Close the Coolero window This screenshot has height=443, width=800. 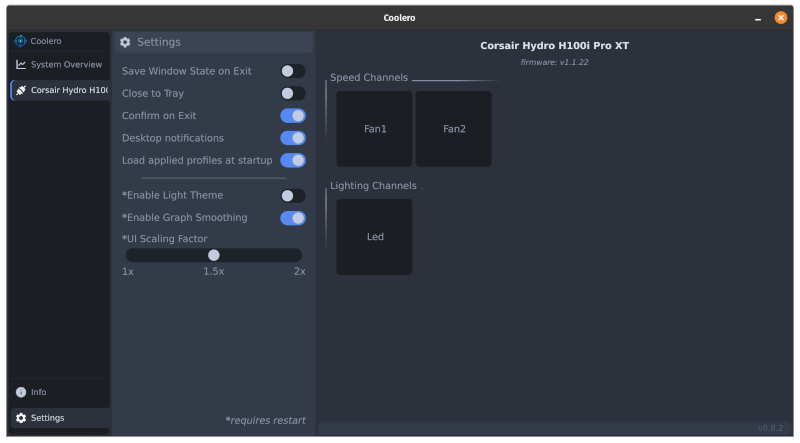pos(781,18)
